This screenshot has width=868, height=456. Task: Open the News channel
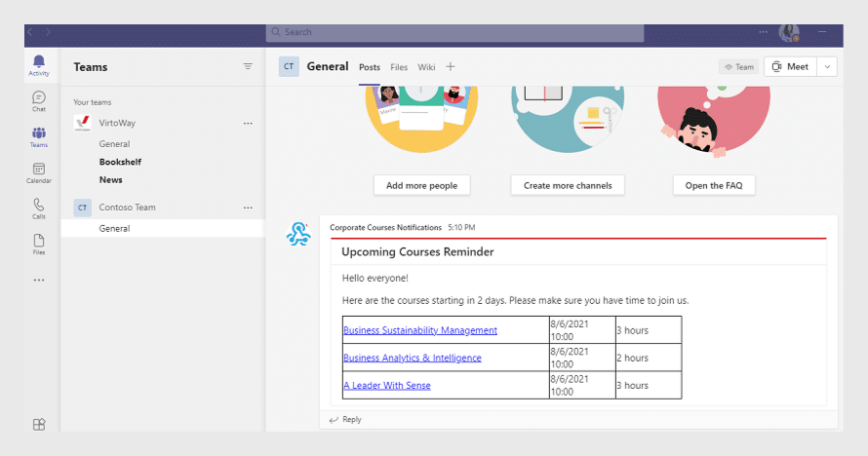click(111, 179)
